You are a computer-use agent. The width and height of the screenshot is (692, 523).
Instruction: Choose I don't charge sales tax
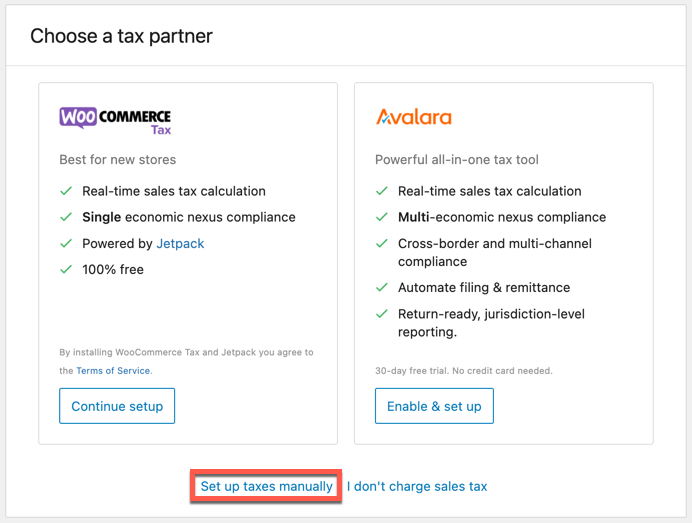pyautogui.click(x=417, y=486)
